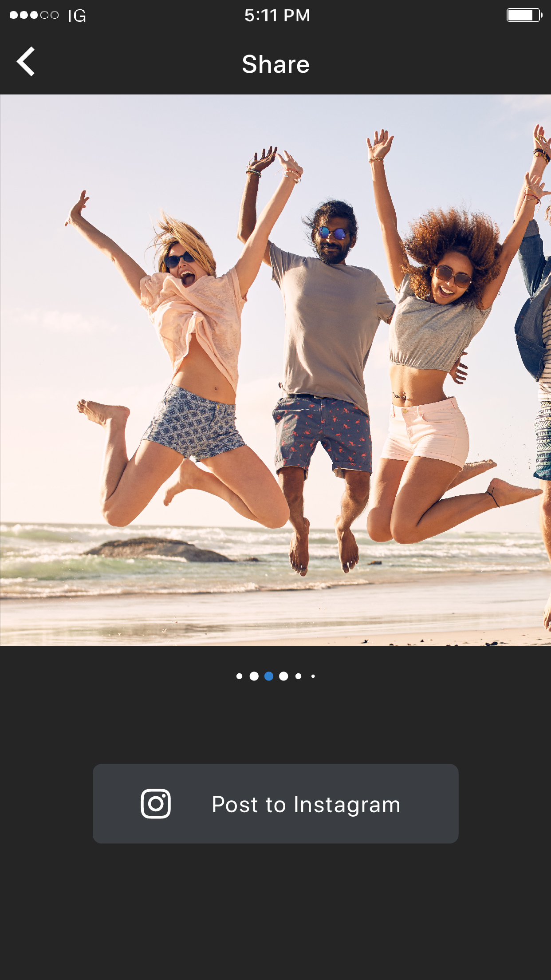Tap the 5:11 PM clock
Screen dimensions: 551x980
277,16
